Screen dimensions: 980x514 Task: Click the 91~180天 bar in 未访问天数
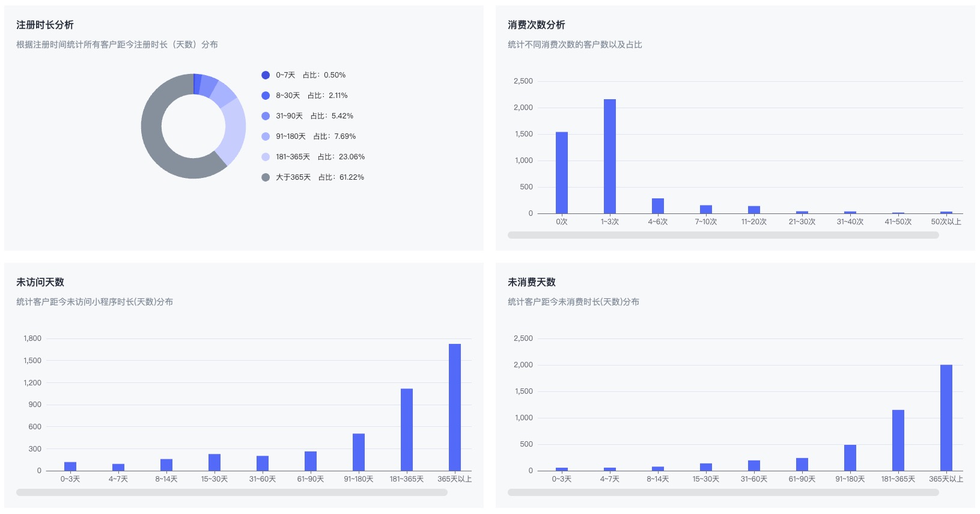click(x=359, y=452)
